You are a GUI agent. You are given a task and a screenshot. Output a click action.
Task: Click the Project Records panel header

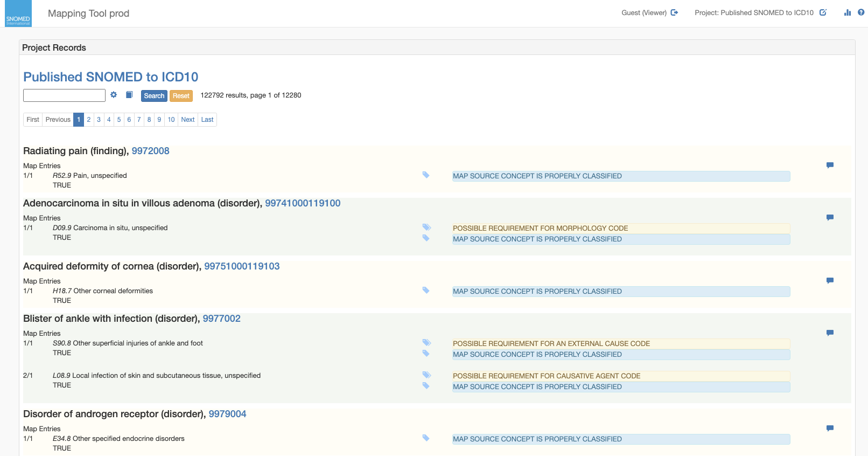point(437,47)
